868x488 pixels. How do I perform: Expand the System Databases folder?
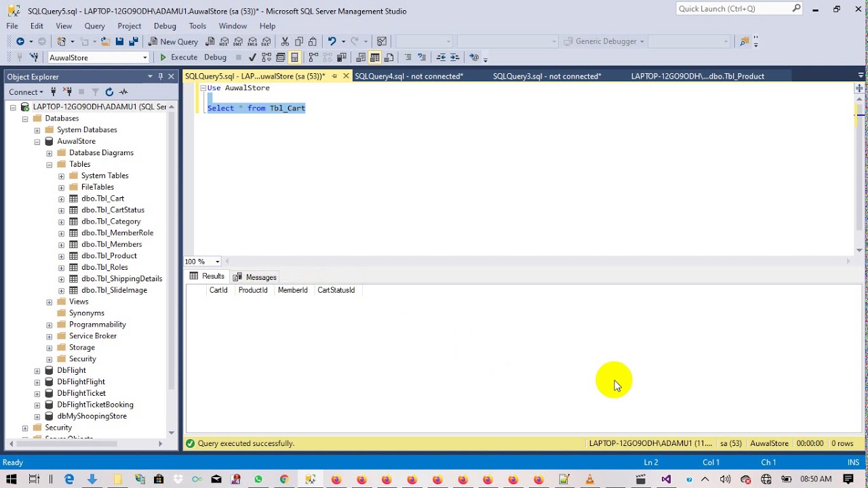click(x=37, y=130)
